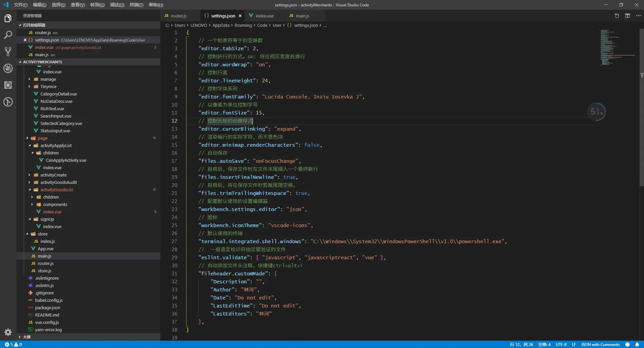Click Roaming in the breadcrumb path
Viewport: 644px width, 348px height.
(243, 25)
